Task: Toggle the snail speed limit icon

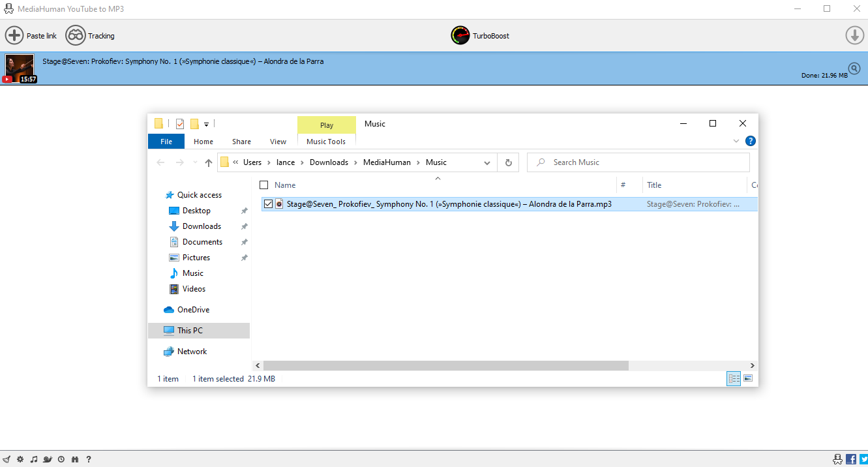Action: pyautogui.click(x=48, y=459)
